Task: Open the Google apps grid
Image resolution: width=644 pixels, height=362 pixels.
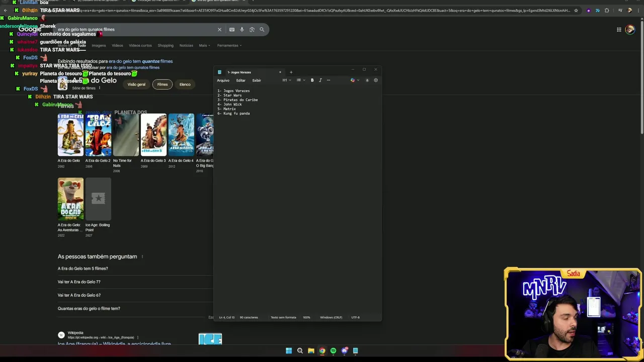Action: (619, 30)
